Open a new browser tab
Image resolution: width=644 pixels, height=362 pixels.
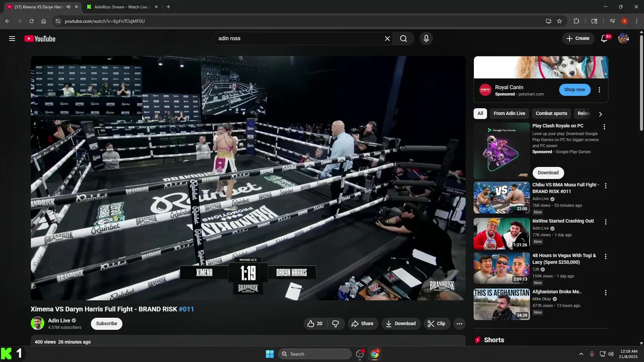[168, 7]
